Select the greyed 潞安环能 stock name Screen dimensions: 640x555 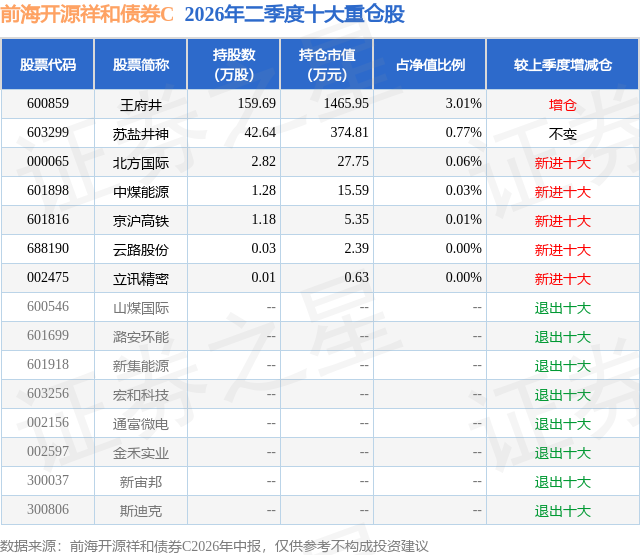coord(141,337)
